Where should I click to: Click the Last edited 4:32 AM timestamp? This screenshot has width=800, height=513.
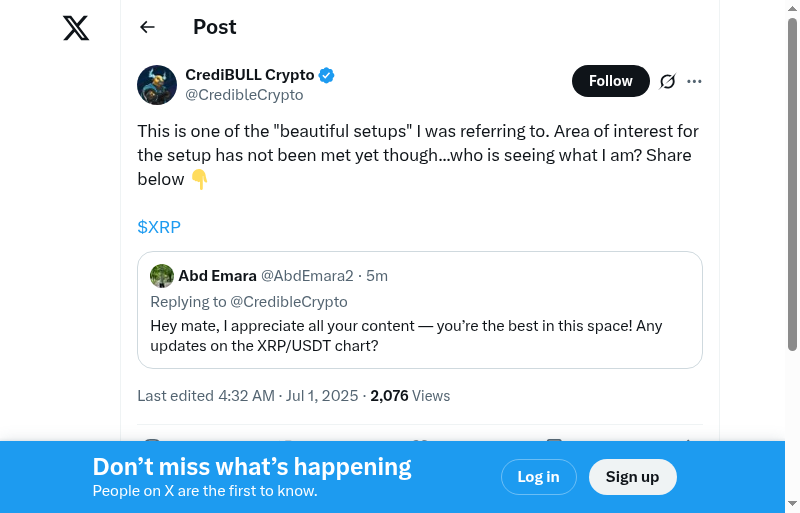coord(247,396)
